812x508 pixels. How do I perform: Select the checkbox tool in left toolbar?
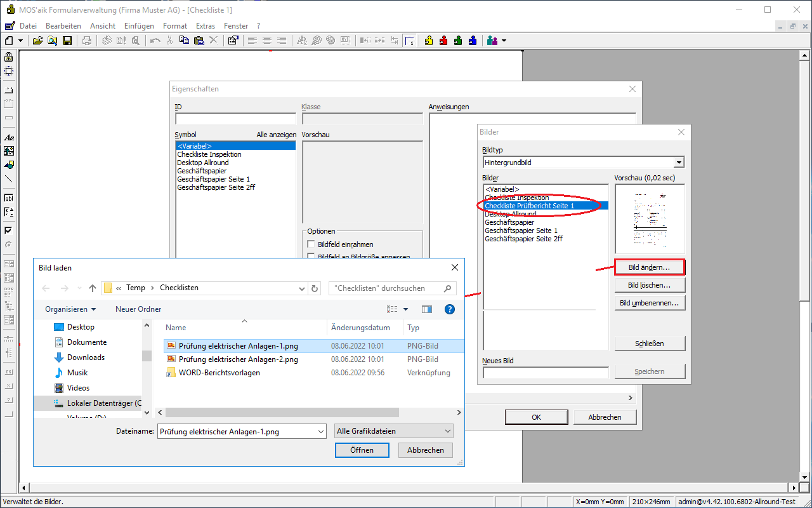9,231
